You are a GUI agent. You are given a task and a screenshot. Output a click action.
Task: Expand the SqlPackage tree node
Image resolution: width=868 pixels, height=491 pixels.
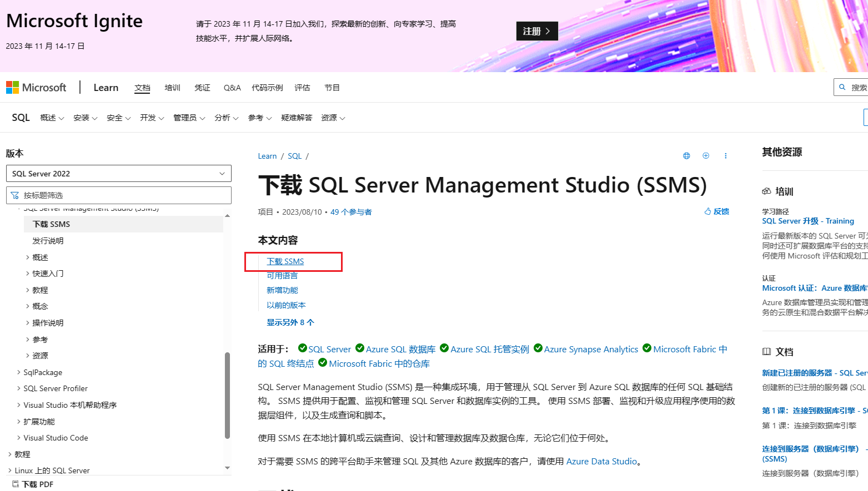pyautogui.click(x=19, y=372)
